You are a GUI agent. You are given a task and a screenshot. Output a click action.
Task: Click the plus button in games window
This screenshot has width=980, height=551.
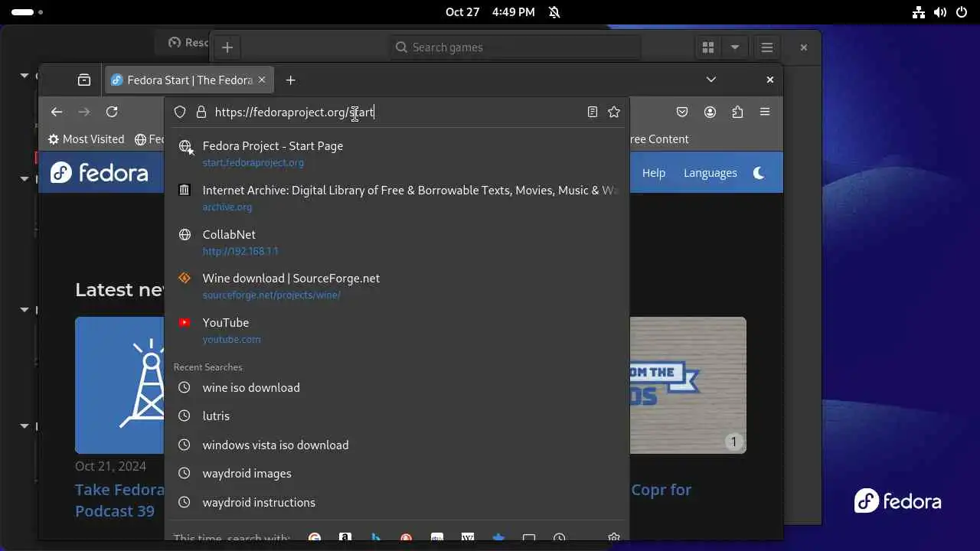pyautogui.click(x=227, y=47)
